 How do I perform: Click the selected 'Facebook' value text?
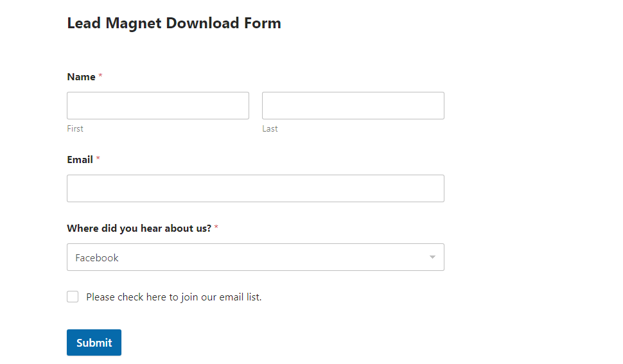97,257
